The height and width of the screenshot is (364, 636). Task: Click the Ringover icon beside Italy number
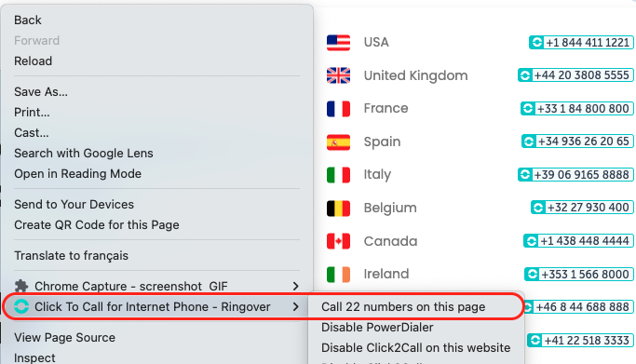point(525,175)
